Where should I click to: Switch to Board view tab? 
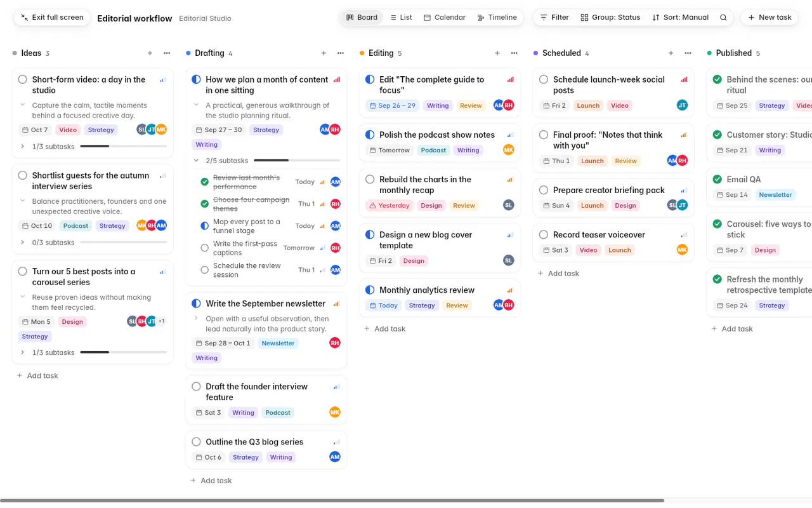click(x=362, y=18)
